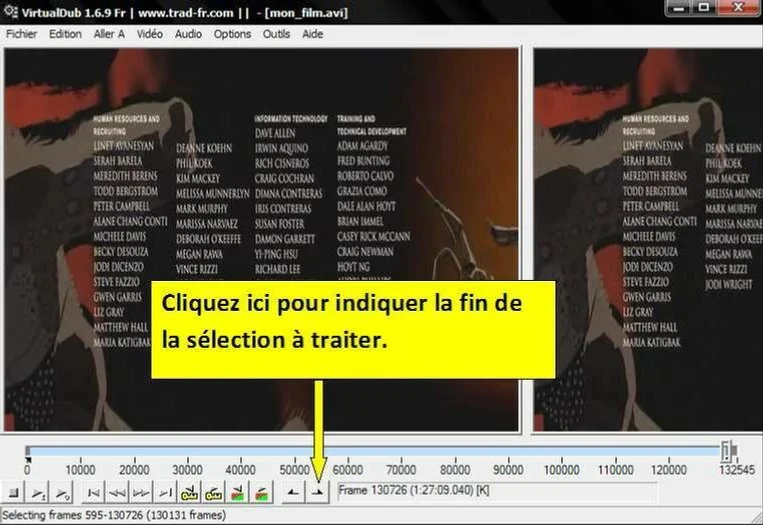Image resolution: width=763 pixels, height=525 pixels.
Task: Click the right output video preview pane
Action: [x=647, y=240]
